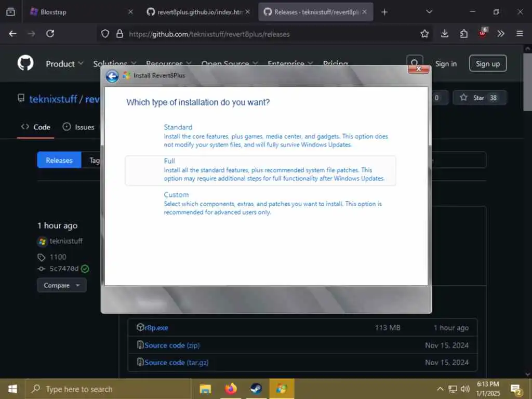
Task: Show hidden system tray icons
Action: click(x=440, y=389)
